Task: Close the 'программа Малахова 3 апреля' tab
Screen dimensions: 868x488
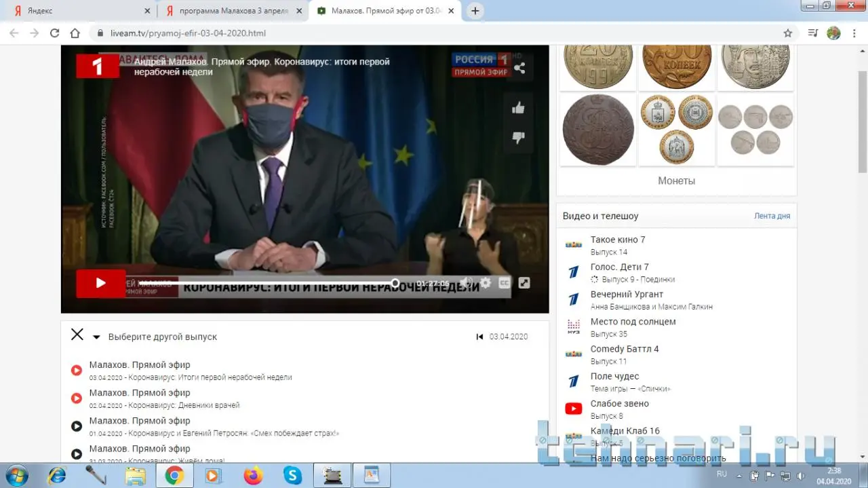Action: tap(299, 11)
